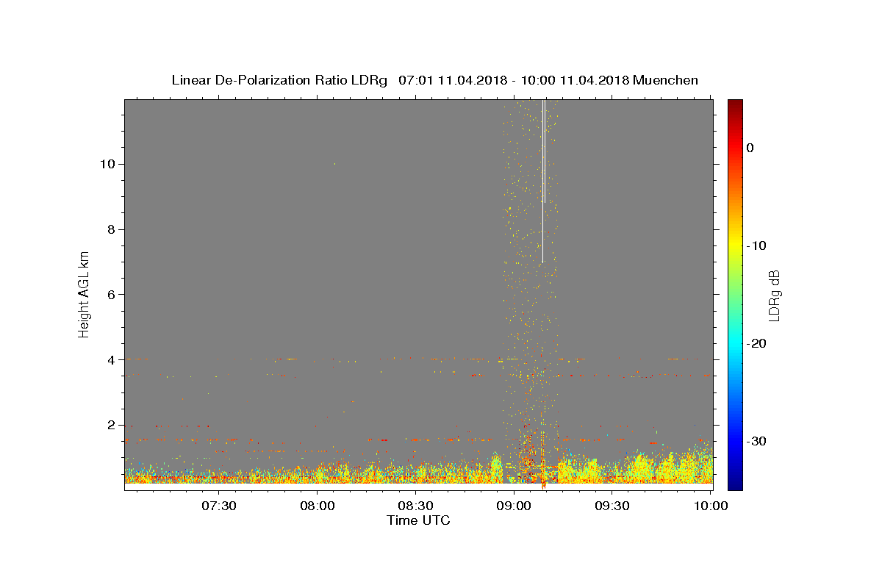
Task: Click the green region of the colorbar
Action: pyautogui.click(x=735, y=294)
